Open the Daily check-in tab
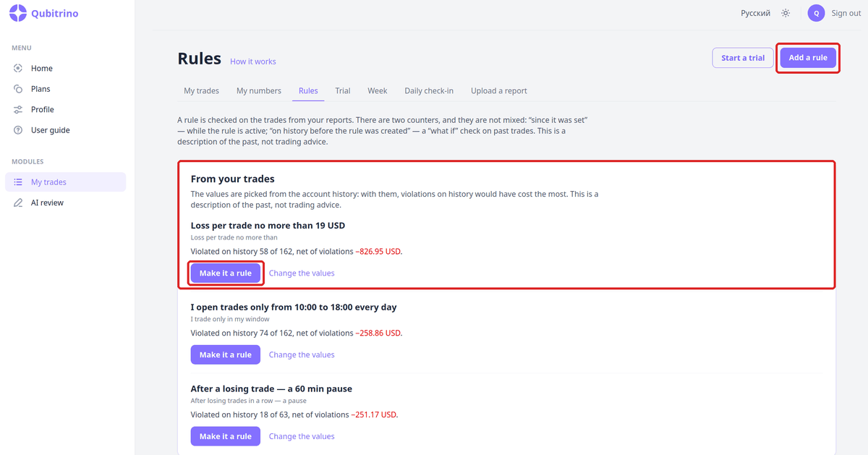Viewport: 868px width, 455px height. [429, 91]
